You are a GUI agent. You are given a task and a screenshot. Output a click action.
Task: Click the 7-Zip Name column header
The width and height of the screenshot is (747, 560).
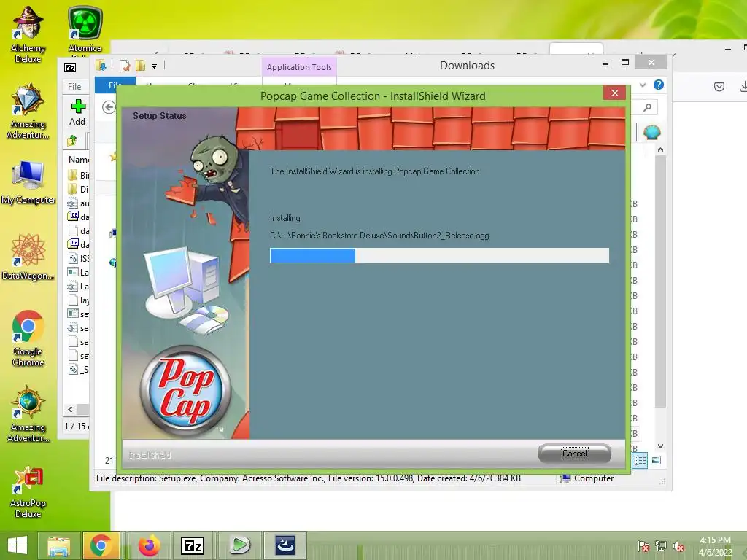pos(79,159)
